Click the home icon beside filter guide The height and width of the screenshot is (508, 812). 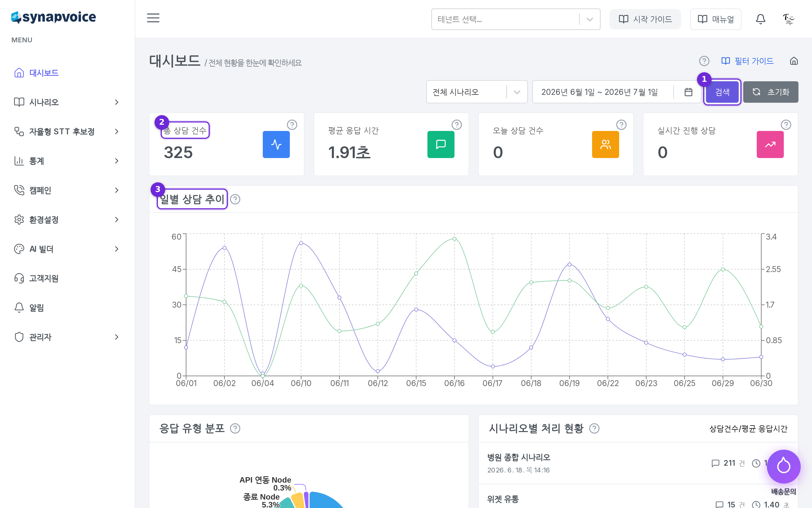click(794, 61)
